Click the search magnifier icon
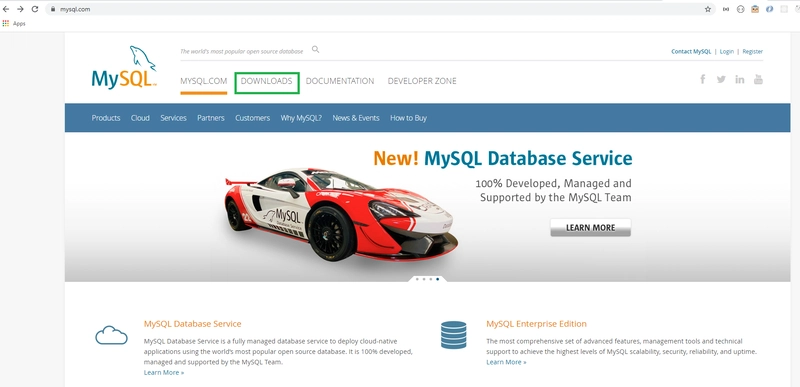Image resolution: width=800 pixels, height=387 pixels. tap(315, 49)
